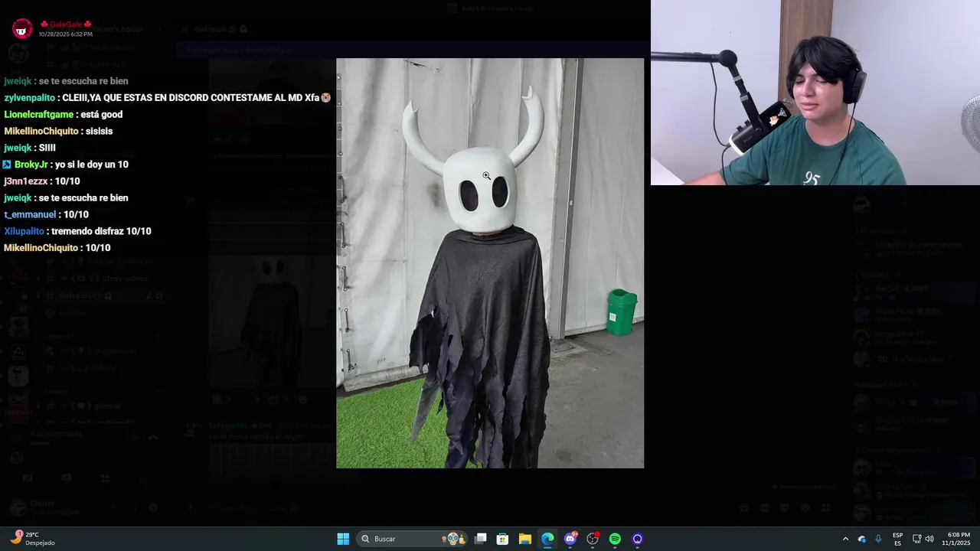Click the Day of the Dead skull search highlight
Screen dimensions: 980x551
tap(453, 539)
